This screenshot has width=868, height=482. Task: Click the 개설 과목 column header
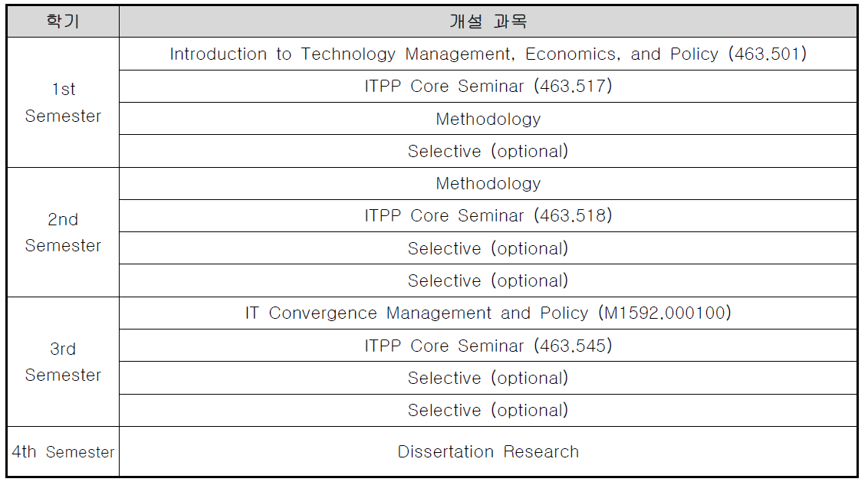click(x=488, y=21)
